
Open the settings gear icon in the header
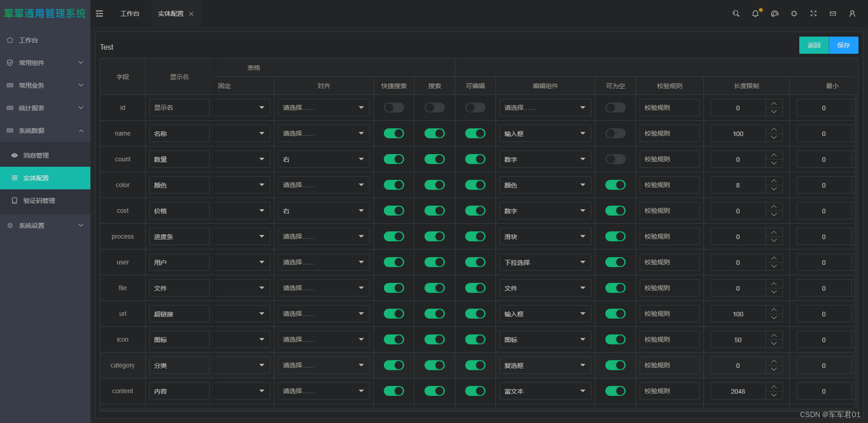click(x=794, y=14)
